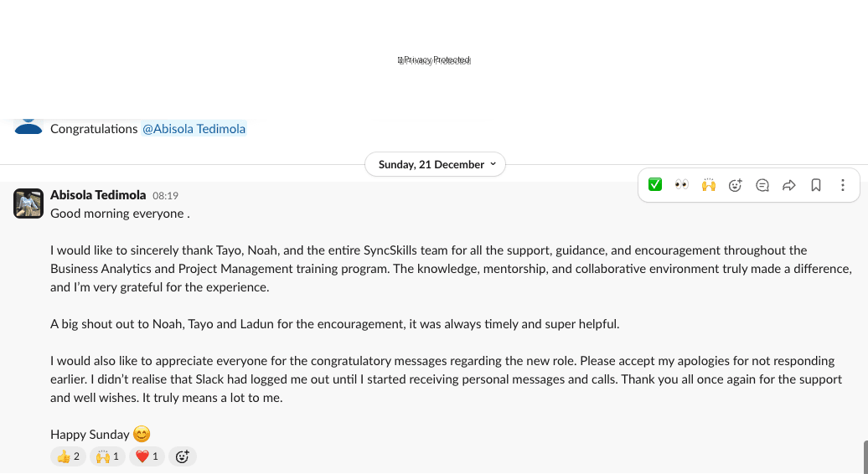Open the Sunday, 21 December date dropdown
Image resolution: width=868 pixels, height=474 pixels.
tap(435, 164)
